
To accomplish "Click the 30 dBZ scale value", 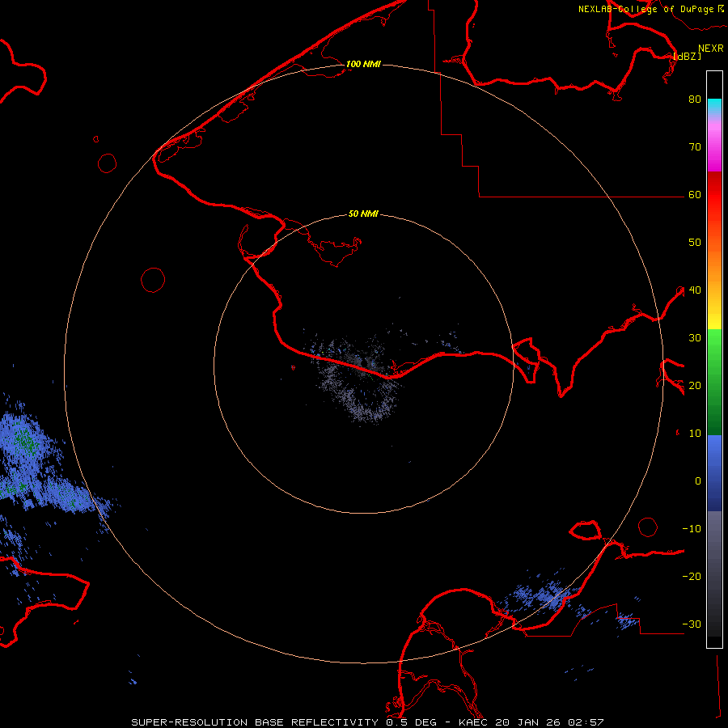I will point(695,337).
